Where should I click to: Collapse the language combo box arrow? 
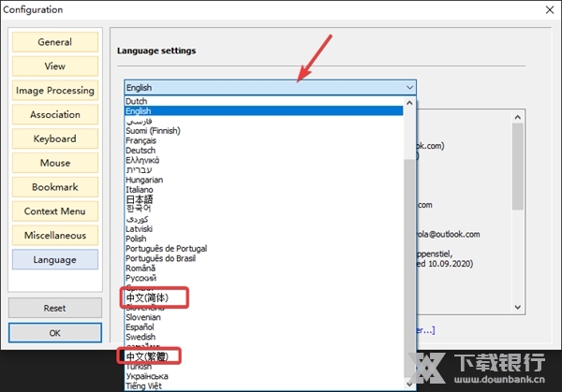(x=410, y=88)
